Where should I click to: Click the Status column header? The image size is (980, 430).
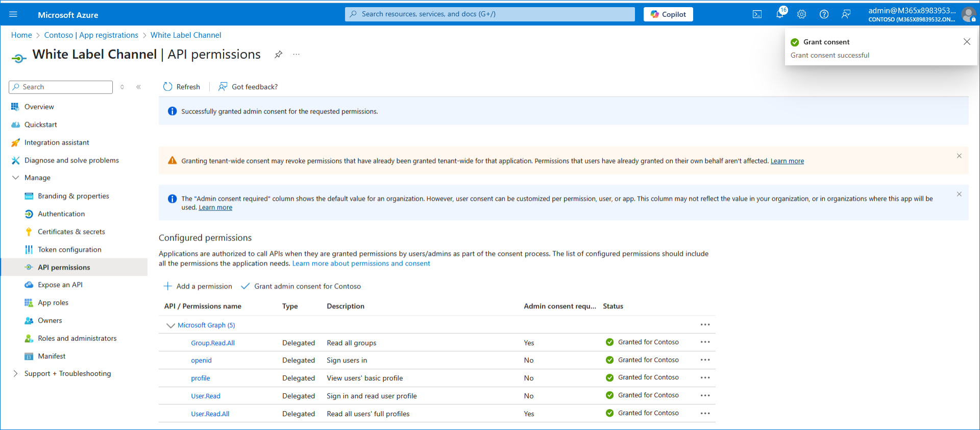613,306
